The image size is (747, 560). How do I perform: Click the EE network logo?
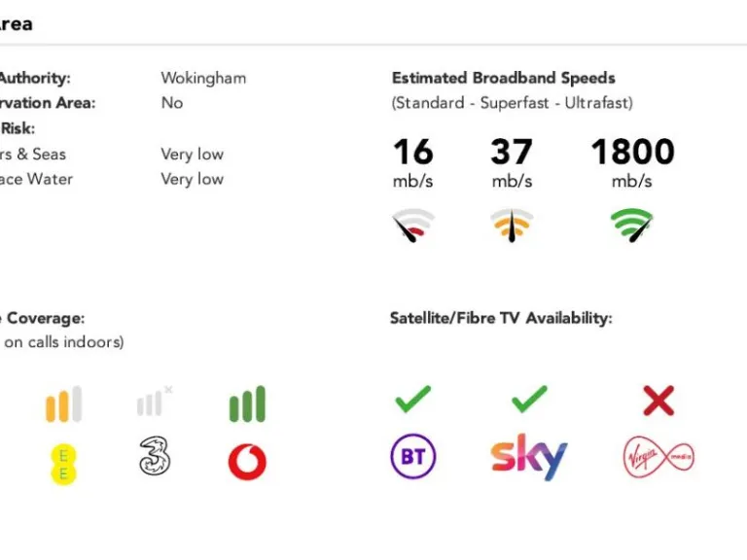tap(63, 462)
